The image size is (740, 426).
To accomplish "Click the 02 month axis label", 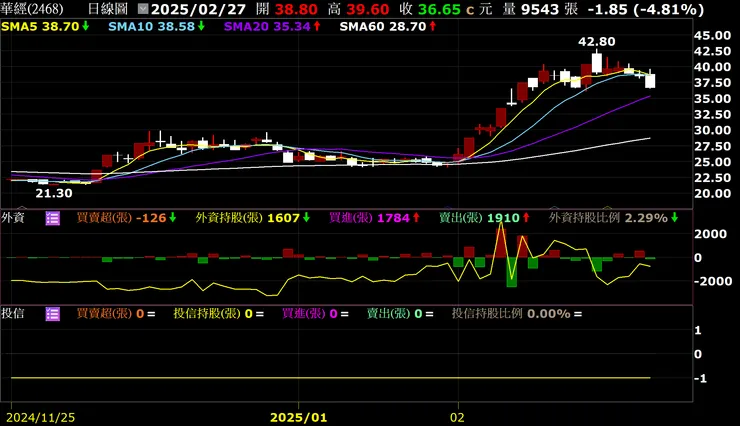I will click(457, 418).
